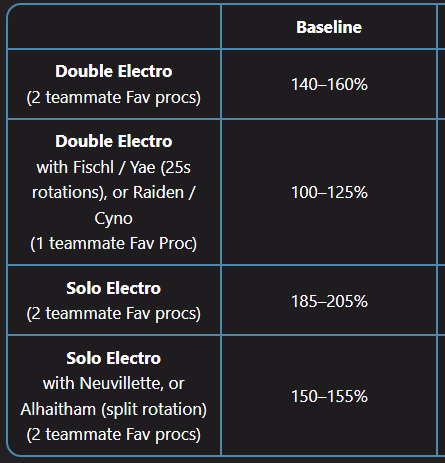445x463 pixels.
Task: Click the empty top-left header cell
Action: 114,27
